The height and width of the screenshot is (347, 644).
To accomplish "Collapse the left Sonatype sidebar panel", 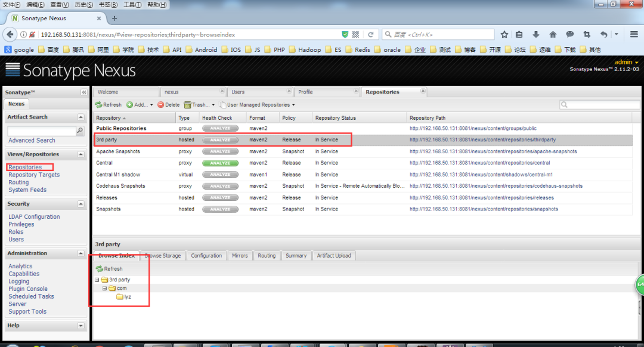I will [84, 92].
